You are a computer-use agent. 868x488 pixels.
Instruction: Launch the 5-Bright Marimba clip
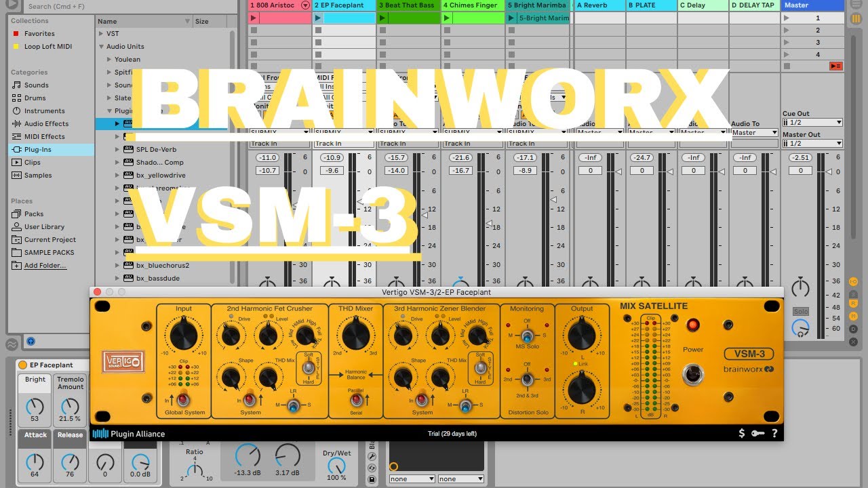coord(511,18)
